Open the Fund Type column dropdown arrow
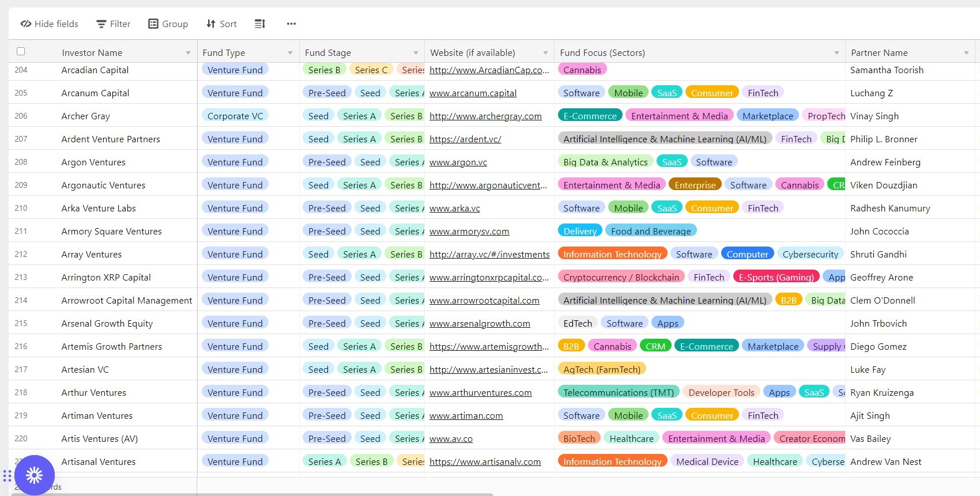This screenshot has width=980, height=496. [290, 53]
